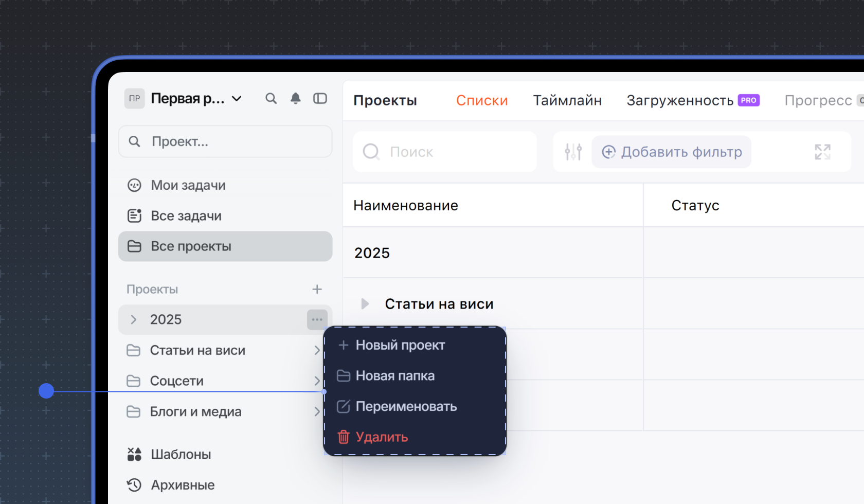Click plus icon to add project
864x504 pixels.
tap(317, 289)
